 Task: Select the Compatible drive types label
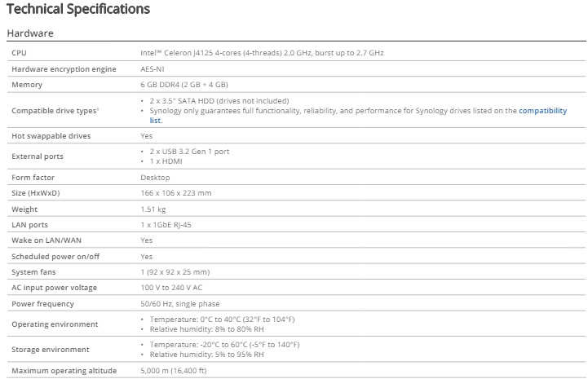pos(50,110)
